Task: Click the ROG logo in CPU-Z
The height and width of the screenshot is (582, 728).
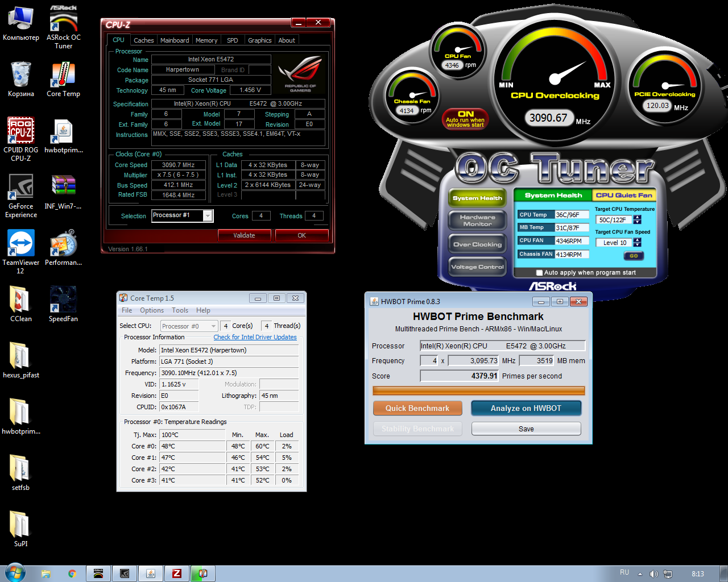Action: point(300,74)
